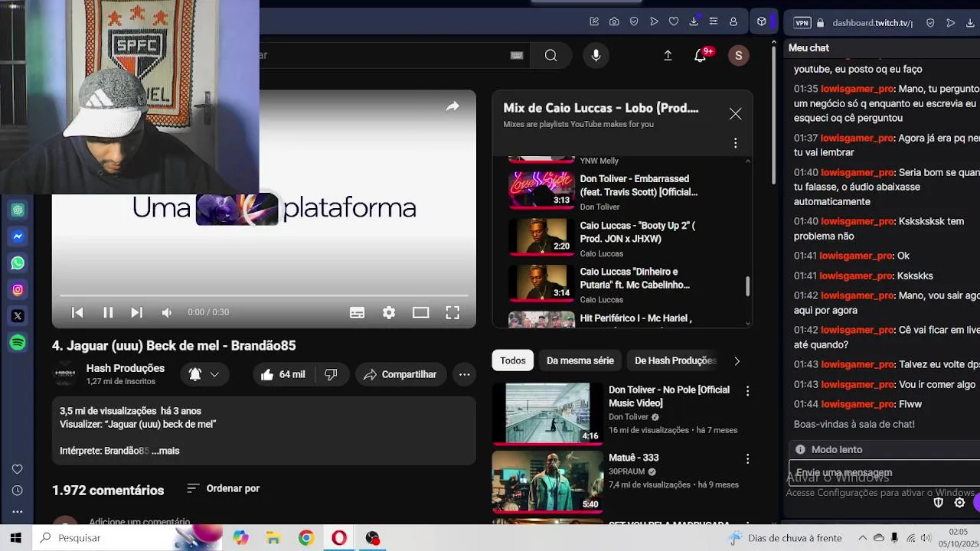980x551 pixels.
Task: Click Opera snapshot camera icon
Action: [x=614, y=21]
